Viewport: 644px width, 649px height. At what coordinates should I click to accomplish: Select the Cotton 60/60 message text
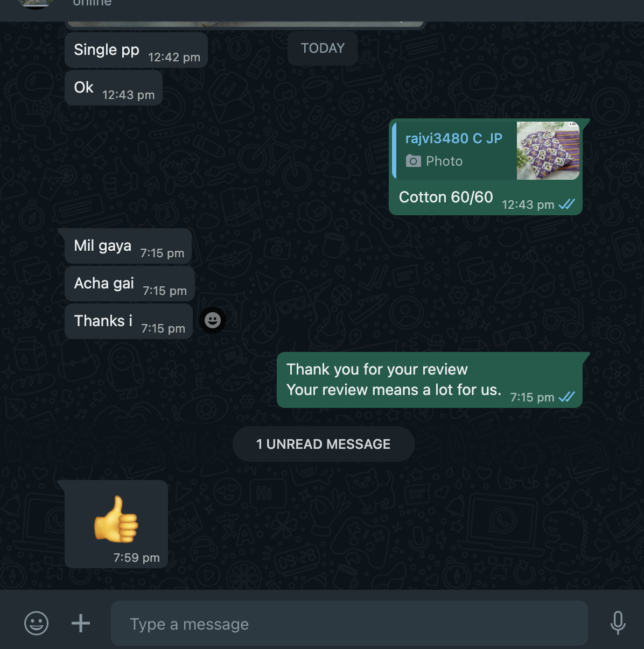(x=446, y=197)
